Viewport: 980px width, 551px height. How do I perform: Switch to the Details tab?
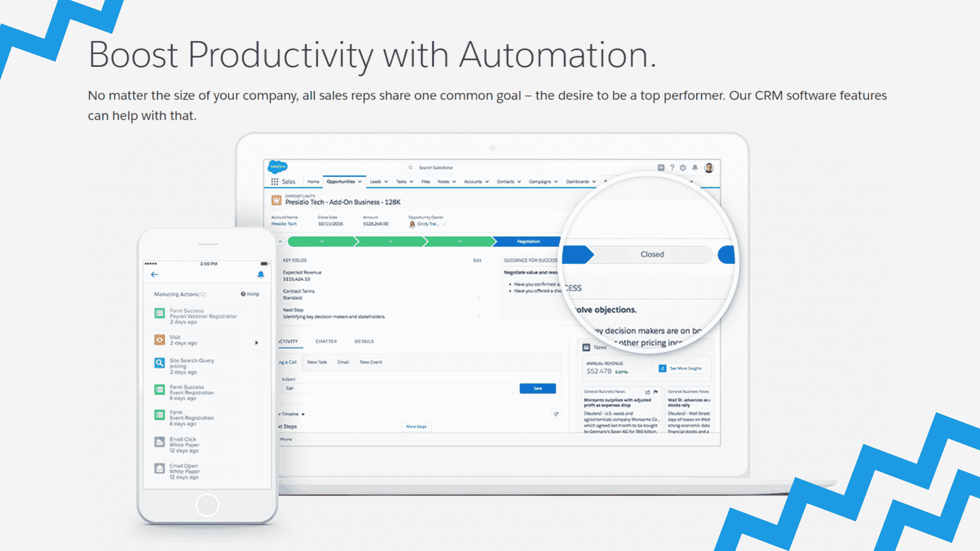[x=364, y=341]
